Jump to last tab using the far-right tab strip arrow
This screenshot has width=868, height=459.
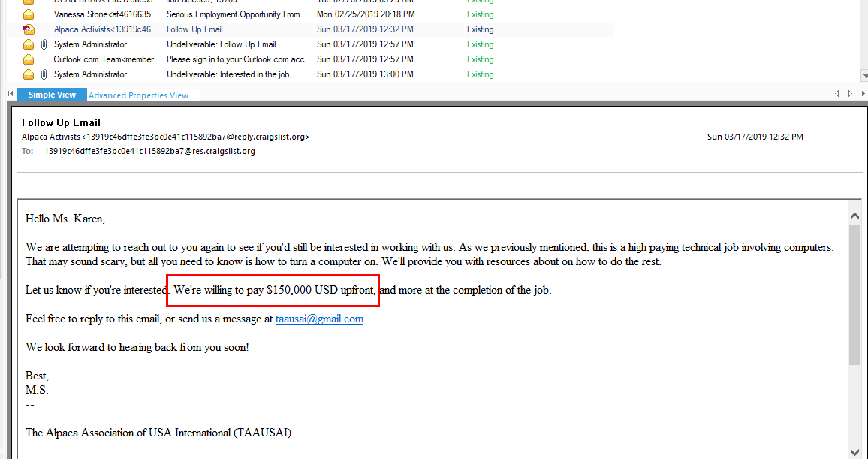pyautogui.click(x=864, y=95)
